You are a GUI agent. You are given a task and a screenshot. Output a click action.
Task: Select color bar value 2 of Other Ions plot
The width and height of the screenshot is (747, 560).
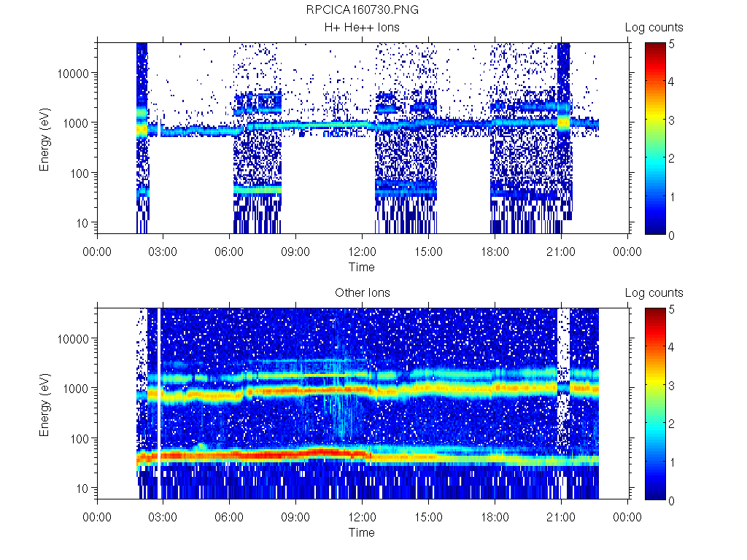[x=671, y=424]
